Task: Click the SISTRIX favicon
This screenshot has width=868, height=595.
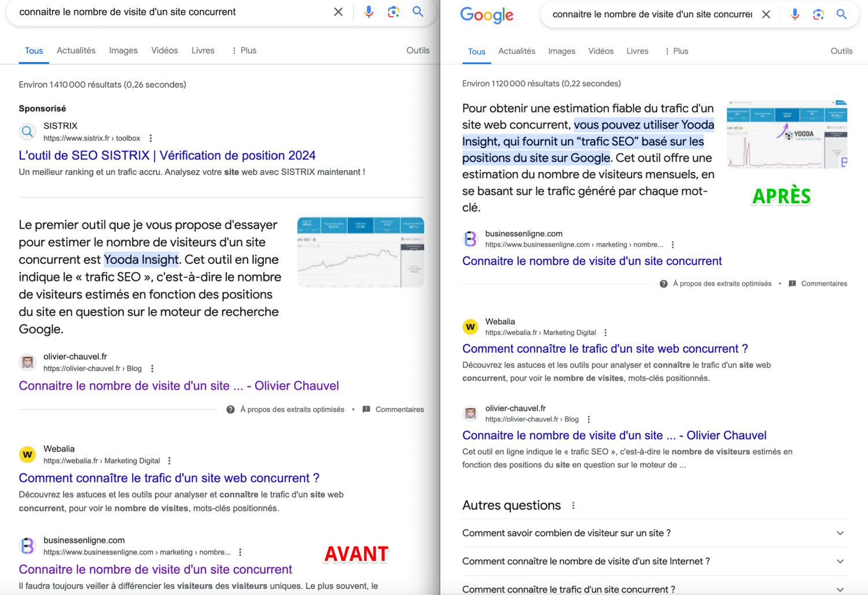Action: tap(27, 132)
